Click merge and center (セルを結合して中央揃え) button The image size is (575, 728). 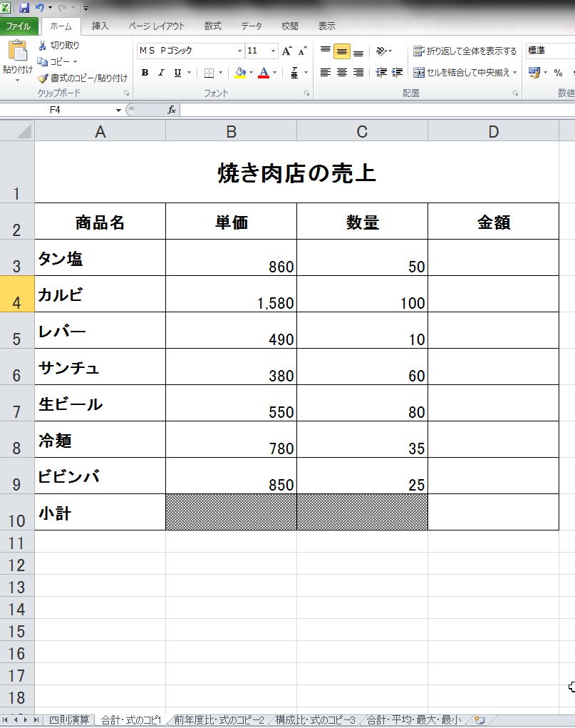(x=463, y=73)
